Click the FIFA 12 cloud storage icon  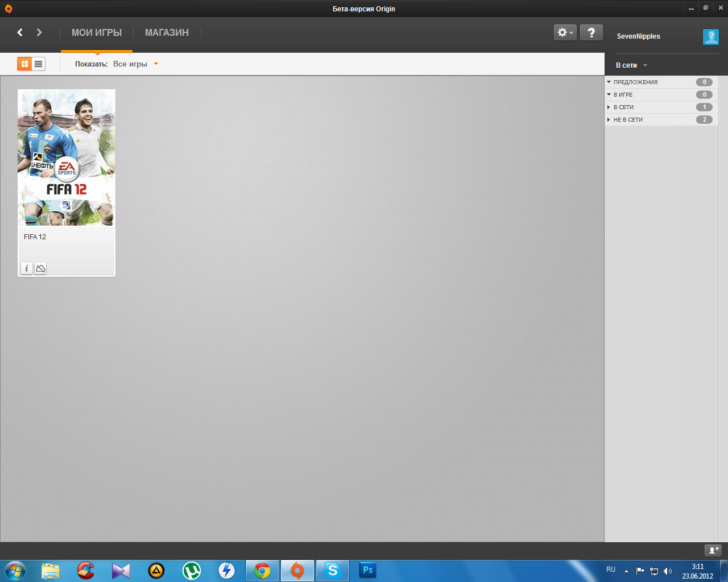point(40,268)
